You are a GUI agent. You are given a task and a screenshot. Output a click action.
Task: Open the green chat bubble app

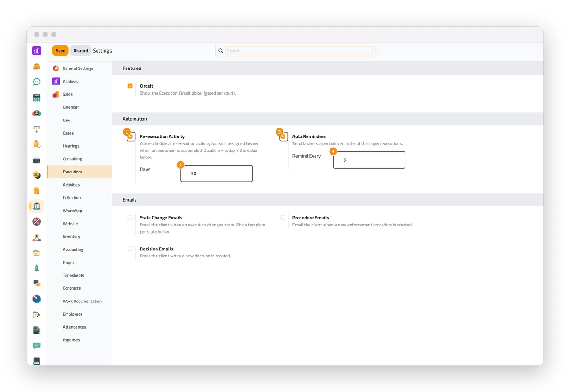[x=37, y=82]
